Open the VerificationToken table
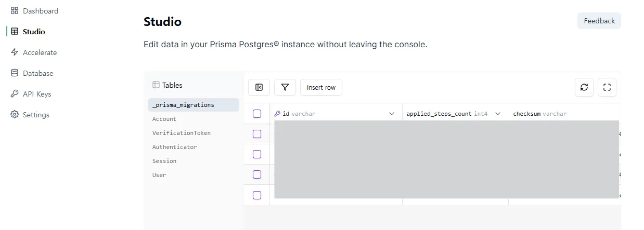The width and height of the screenshot is (644, 230). (182, 133)
